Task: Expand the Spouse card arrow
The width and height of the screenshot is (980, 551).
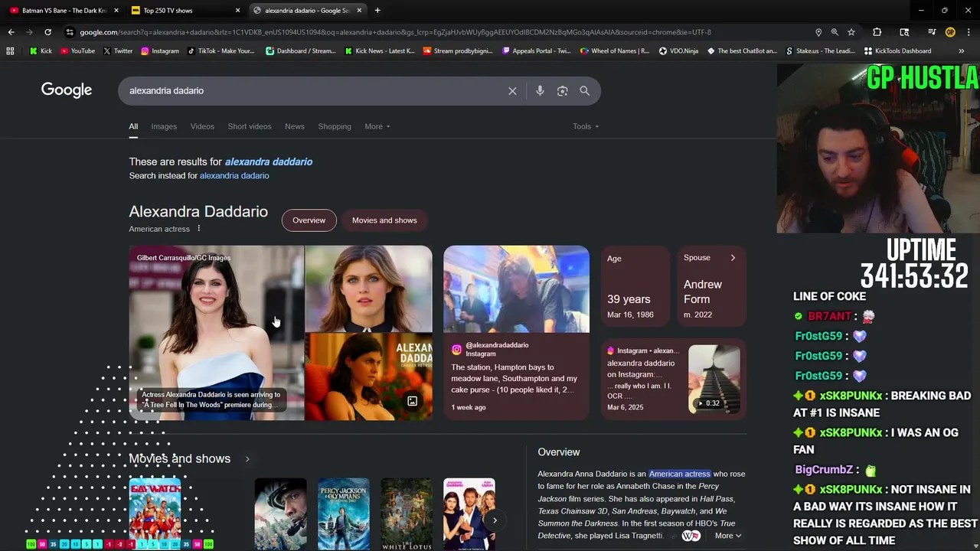Action: (733, 258)
